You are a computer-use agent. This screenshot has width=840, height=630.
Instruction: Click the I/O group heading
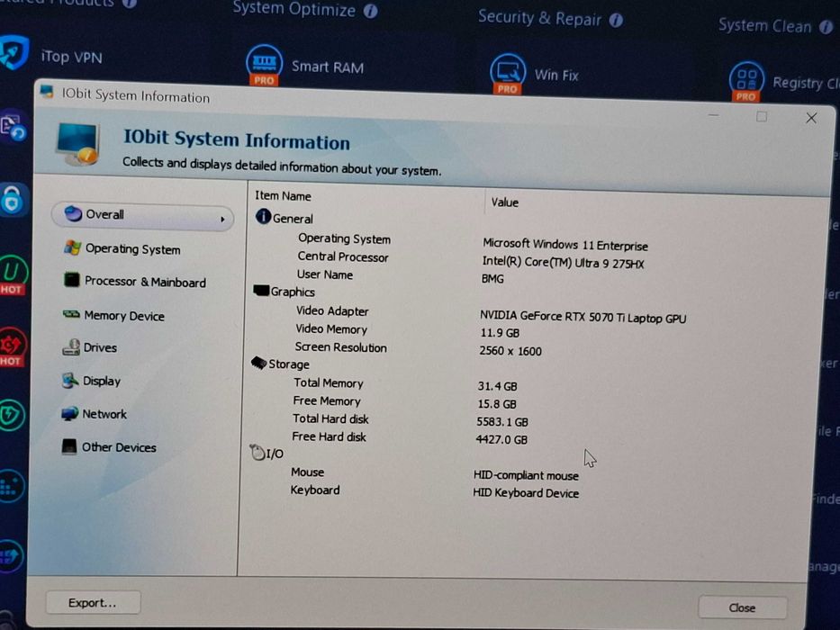pyautogui.click(x=275, y=454)
